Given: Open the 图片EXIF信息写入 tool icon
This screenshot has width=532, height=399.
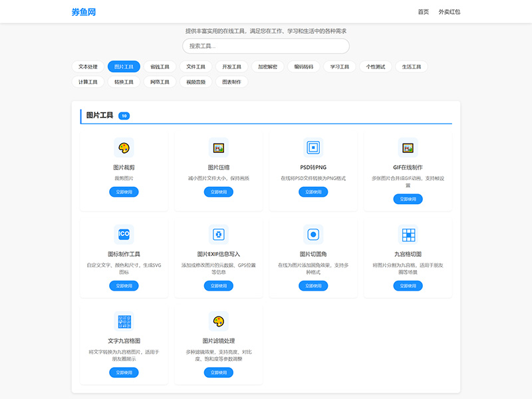Looking at the screenshot, I should pyautogui.click(x=219, y=233).
